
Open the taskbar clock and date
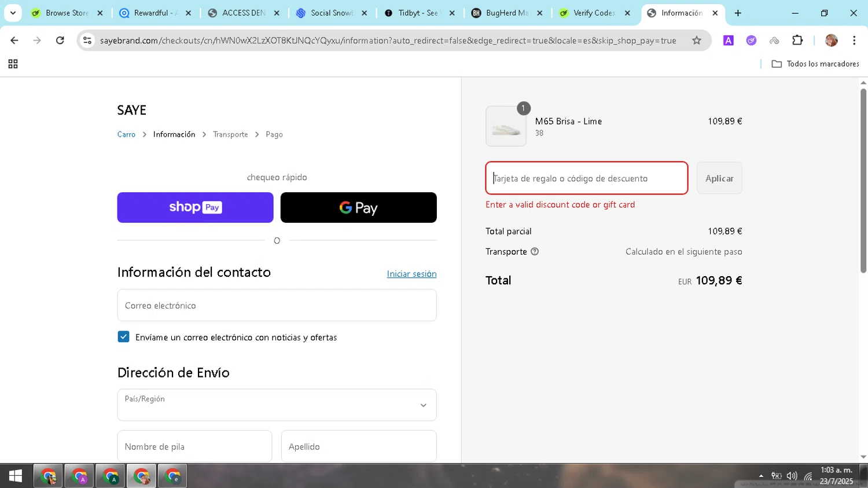coord(837,476)
